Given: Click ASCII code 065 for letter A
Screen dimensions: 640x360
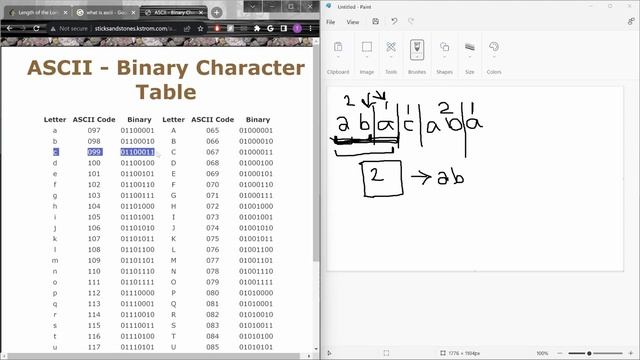Looking at the screenshot, I should (x=213, y=130).
